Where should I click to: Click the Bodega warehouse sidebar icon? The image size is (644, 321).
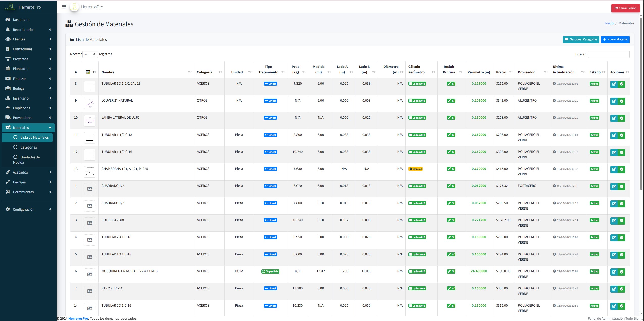pos(8,88)
